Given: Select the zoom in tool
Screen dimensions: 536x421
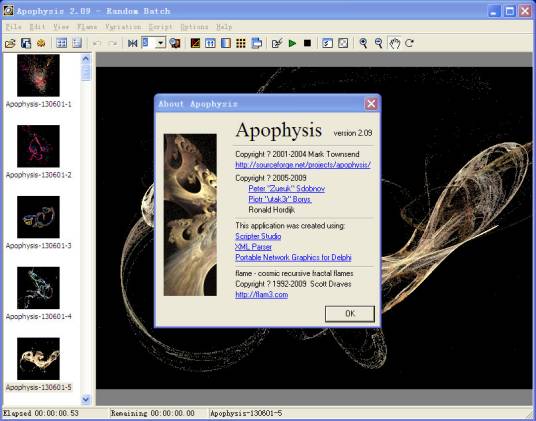Looking at the screenshot, I should click(x=363, y=43).
